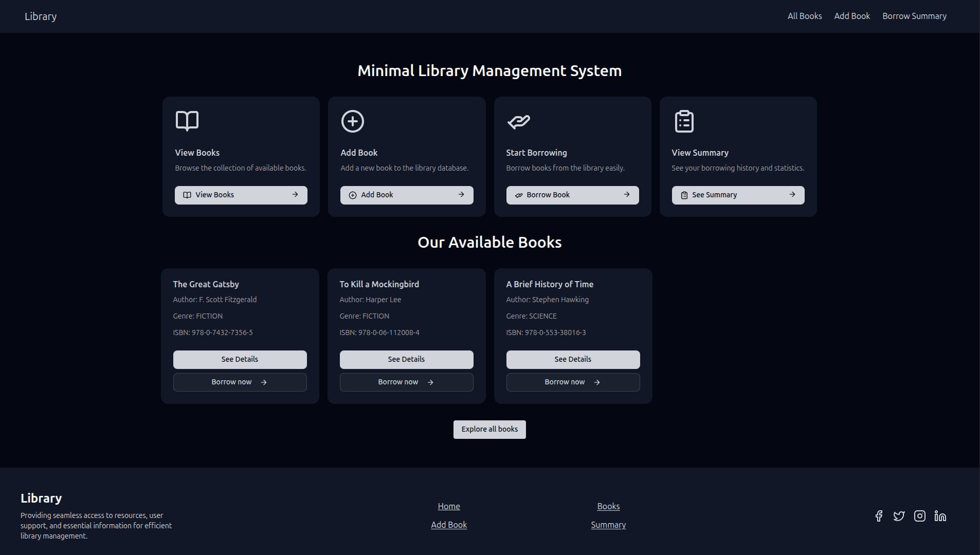Click 'Browse the collection of available books.' text
This screenshot has width=980, height=555.
tap(240, 168)
